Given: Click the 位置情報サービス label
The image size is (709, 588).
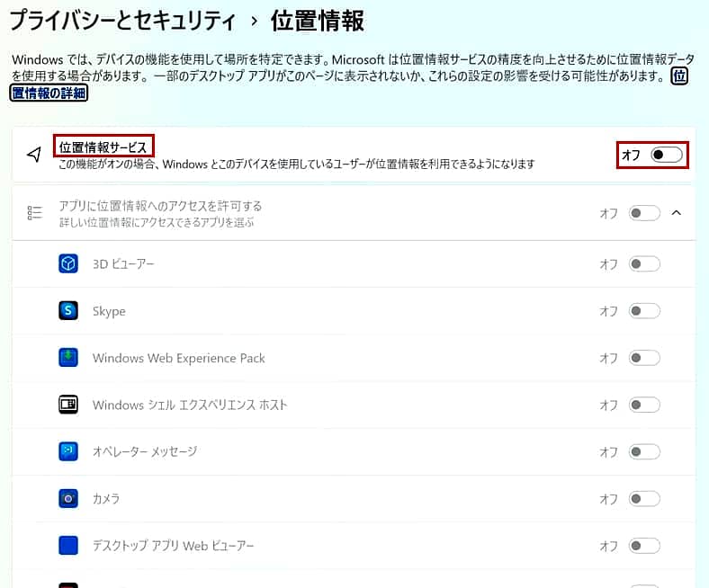Looking at the screenshot, I should [x=103, y=147].
